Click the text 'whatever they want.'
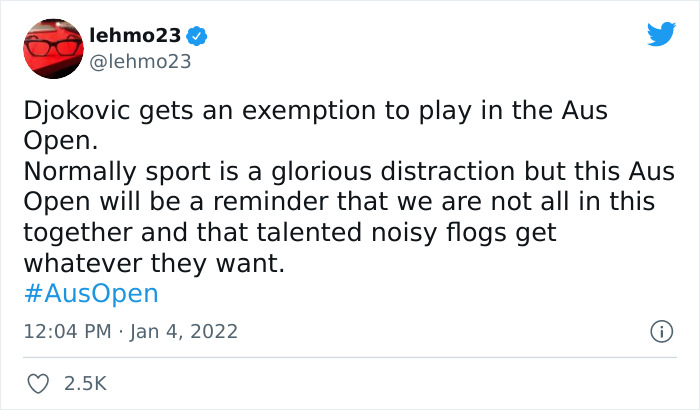Screen dimensions: 700x410 click(x=154, y=265)
